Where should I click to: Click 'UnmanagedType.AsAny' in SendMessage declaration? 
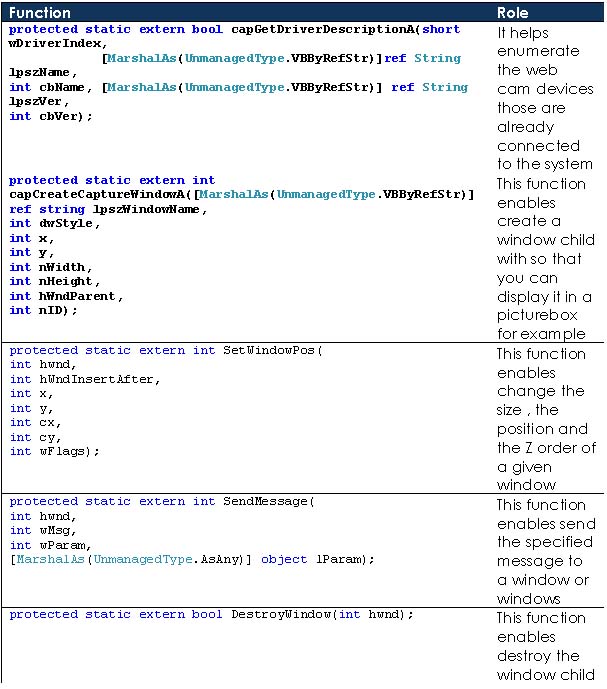pyautogui.click(x=168, y=559)
